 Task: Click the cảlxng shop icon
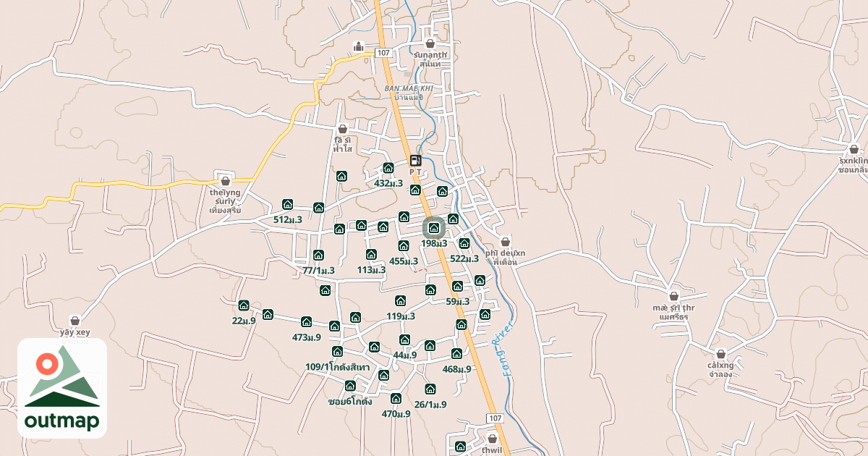point(721,355)
